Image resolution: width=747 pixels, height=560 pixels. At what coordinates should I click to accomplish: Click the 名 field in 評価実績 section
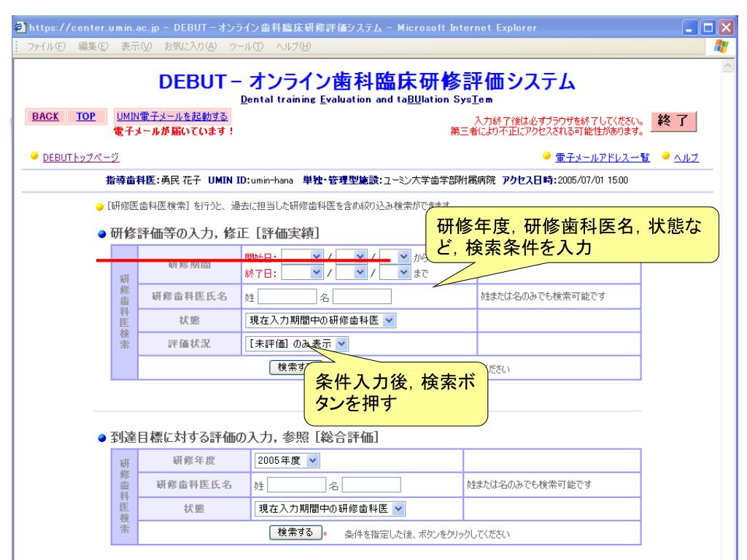tap(362, 297)
